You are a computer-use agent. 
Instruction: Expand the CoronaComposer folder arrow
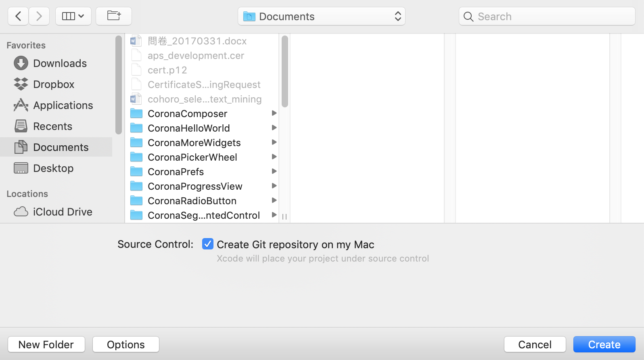click(x=274, y=113)
